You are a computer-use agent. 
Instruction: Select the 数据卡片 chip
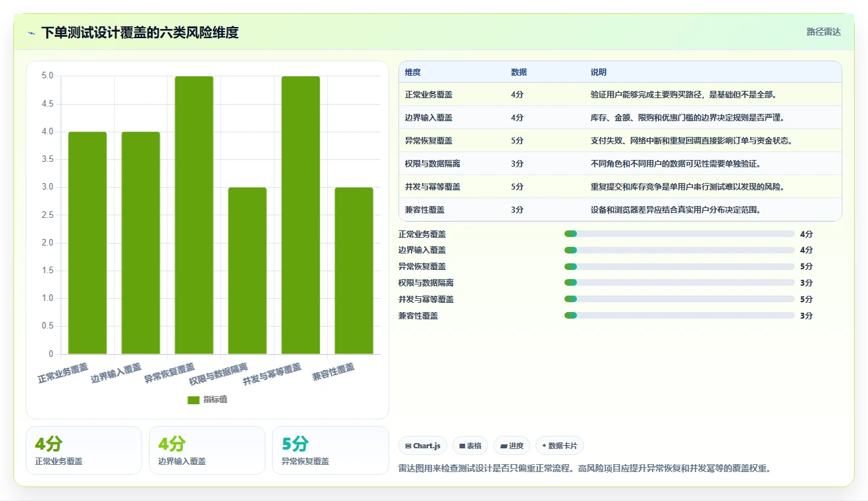(x=560, y=446)
